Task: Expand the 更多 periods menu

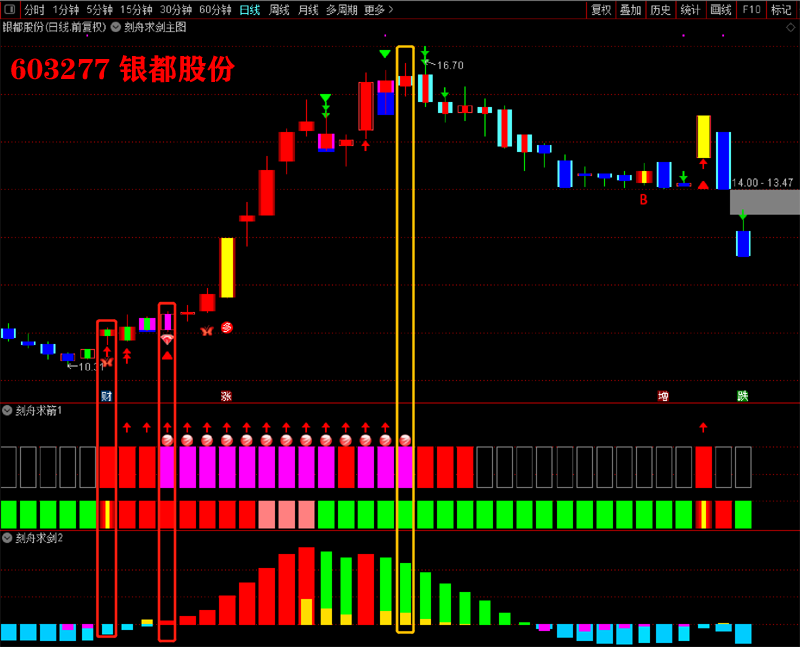Action: [378, 10]
